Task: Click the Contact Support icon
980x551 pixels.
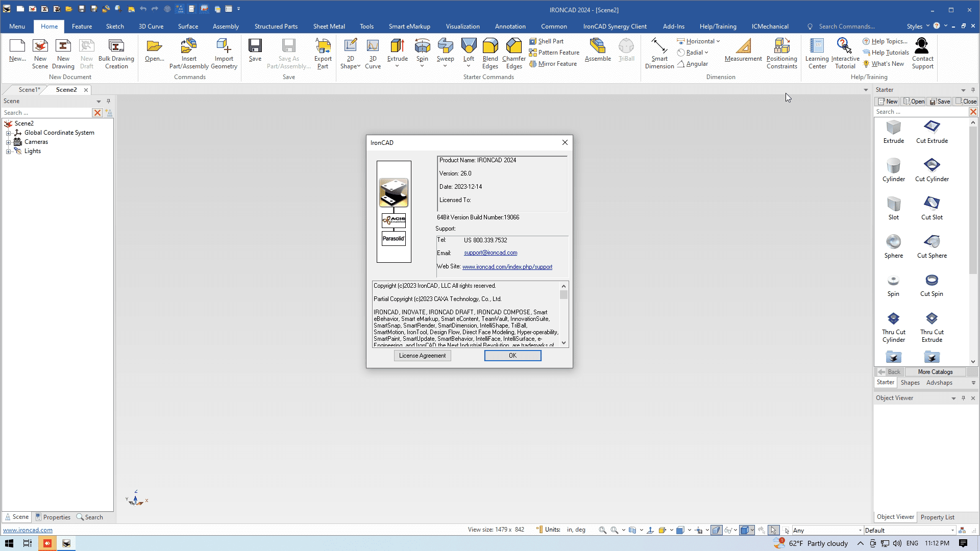Action: click(x=922, y=53)
